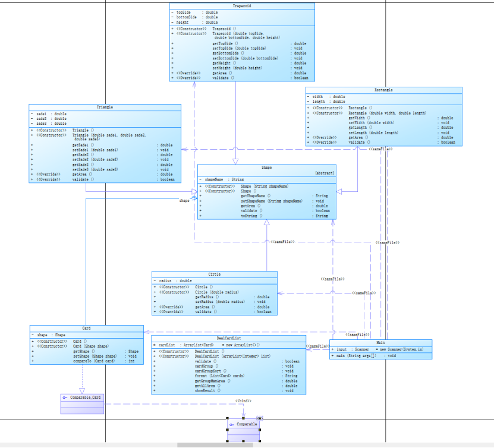Select the Card class title

pyautogui.click(x=86, y=328)
